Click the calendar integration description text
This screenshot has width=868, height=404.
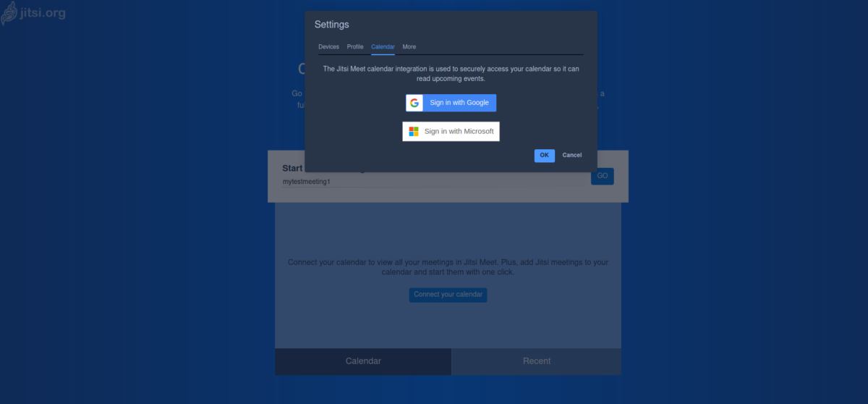[x=451, y=74]
